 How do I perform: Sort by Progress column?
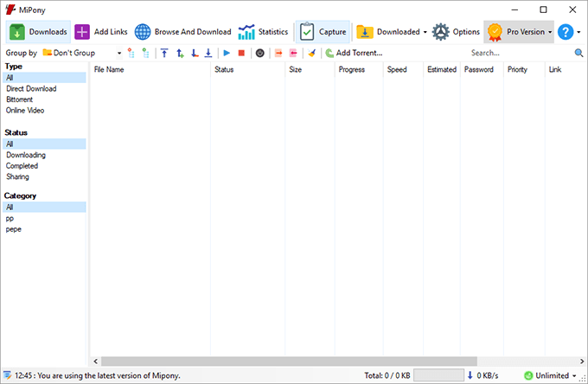click(359, 69)
